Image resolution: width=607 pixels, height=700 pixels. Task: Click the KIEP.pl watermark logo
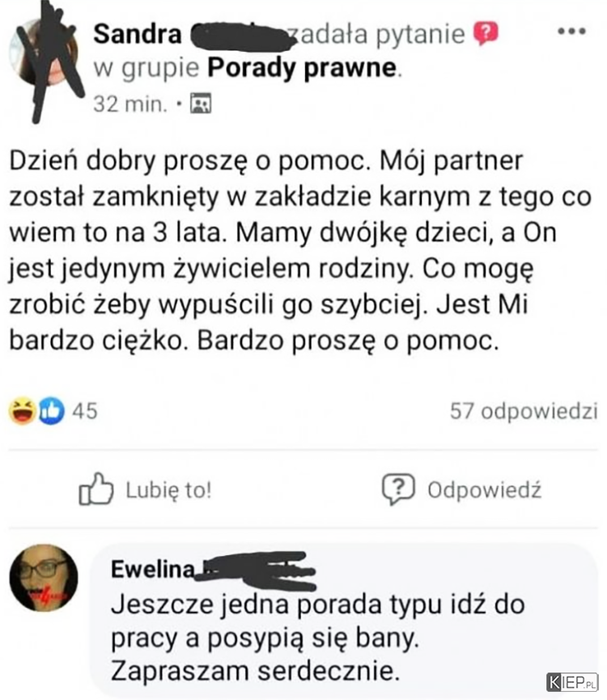coord(572,682)
